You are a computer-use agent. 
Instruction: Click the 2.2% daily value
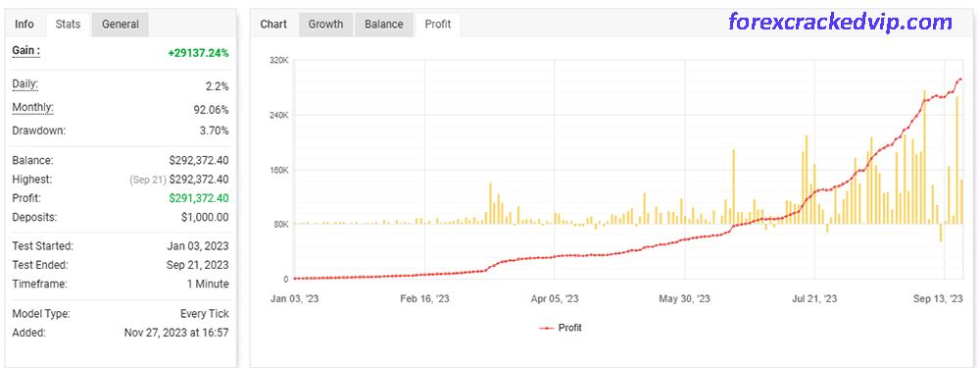click(x=218, y=86)
